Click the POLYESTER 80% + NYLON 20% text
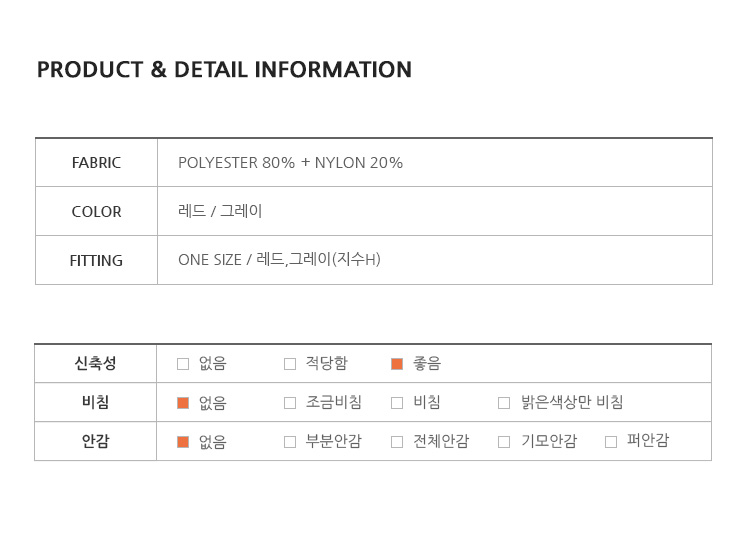Screen dimensions: 750x557 click(x=290, y=163)
